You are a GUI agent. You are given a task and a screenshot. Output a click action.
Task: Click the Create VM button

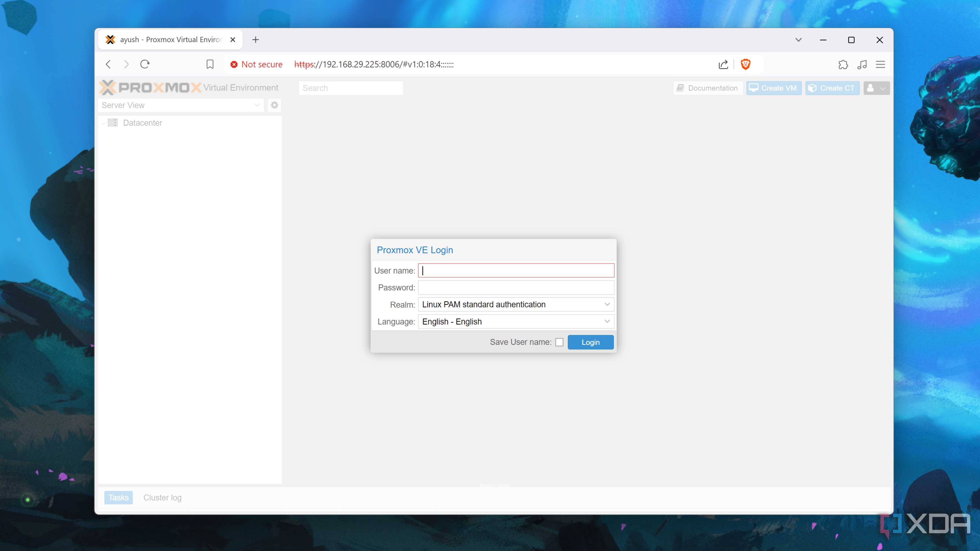[774, 88]
